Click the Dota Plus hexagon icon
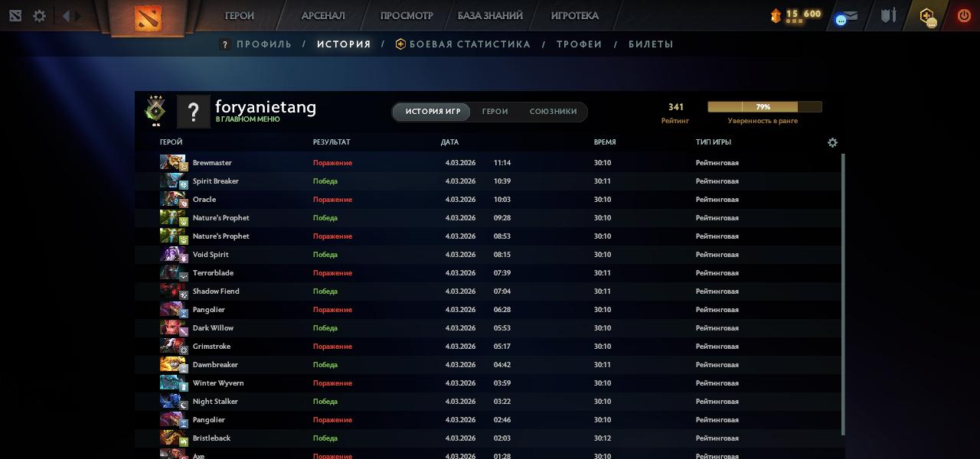This screenshot has height=459, width=980. point(927,16)
